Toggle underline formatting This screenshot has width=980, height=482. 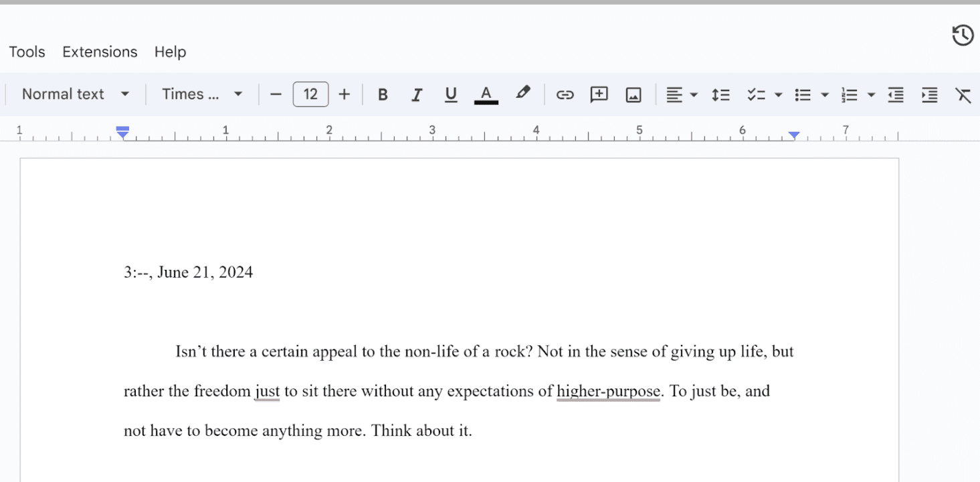(x=451, y=94)
